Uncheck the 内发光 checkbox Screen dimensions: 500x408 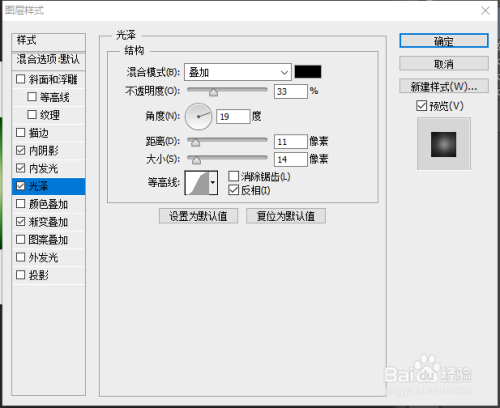(21, 168)
